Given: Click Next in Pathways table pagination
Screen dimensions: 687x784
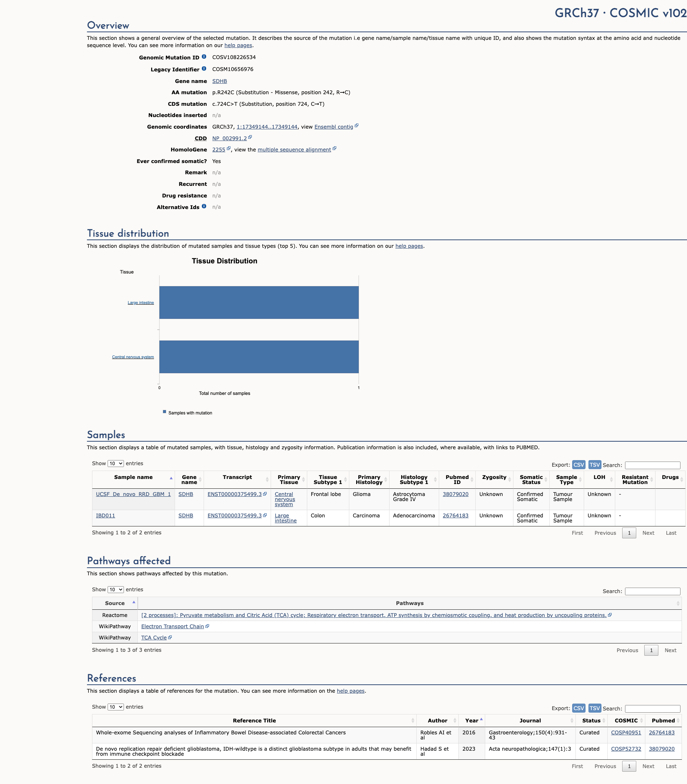Looking at the screenshot, I should [671, 650].
